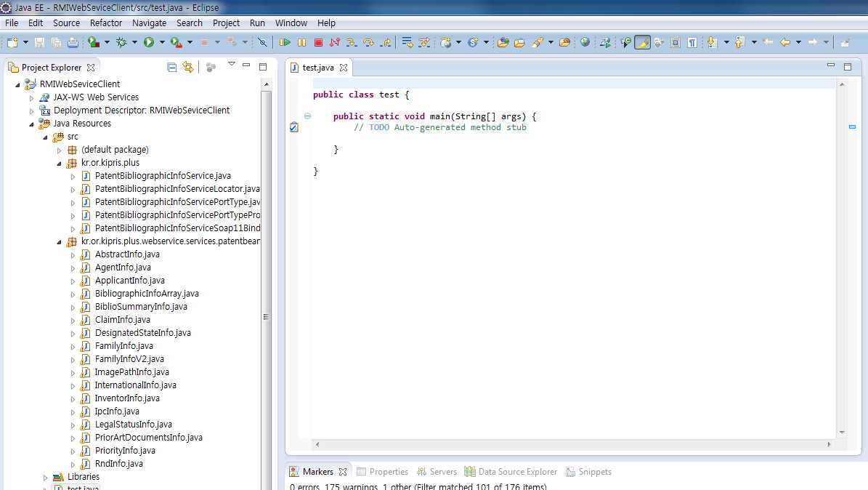868x490 pixels.
Task: Select AbstractInfo.java in the project tree
Action: point(127,254)
